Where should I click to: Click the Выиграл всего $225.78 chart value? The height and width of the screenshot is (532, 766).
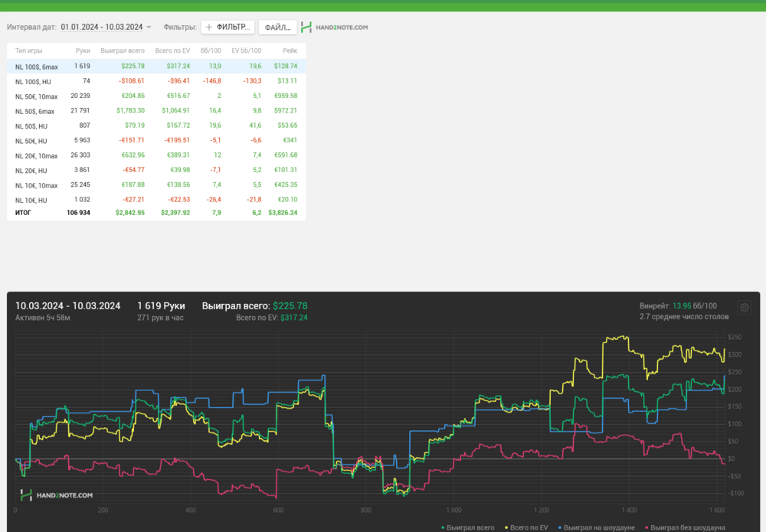pyautogui.click(x=254, y=306)
